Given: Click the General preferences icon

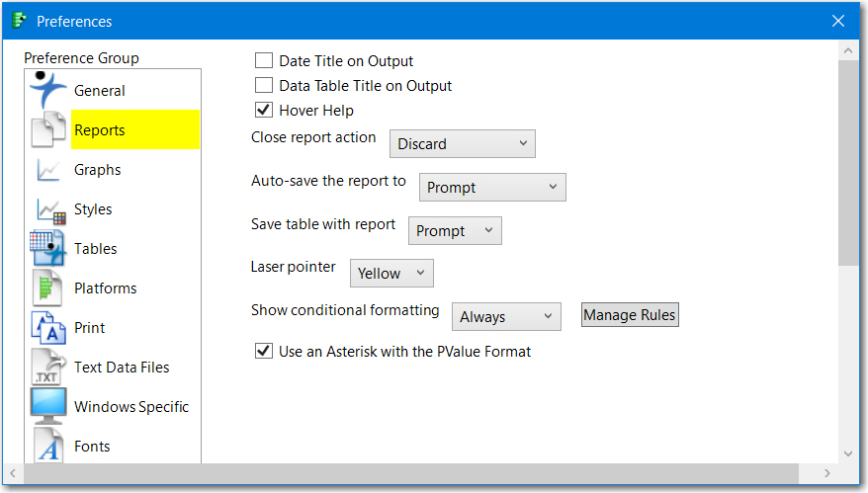Looking at the screenshot, I should [x=47, y=90].
